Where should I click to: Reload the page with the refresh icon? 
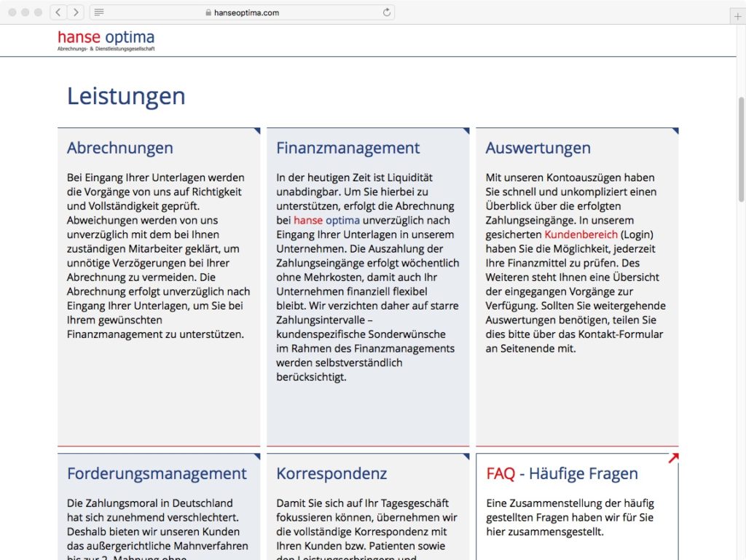pos(387,12)
